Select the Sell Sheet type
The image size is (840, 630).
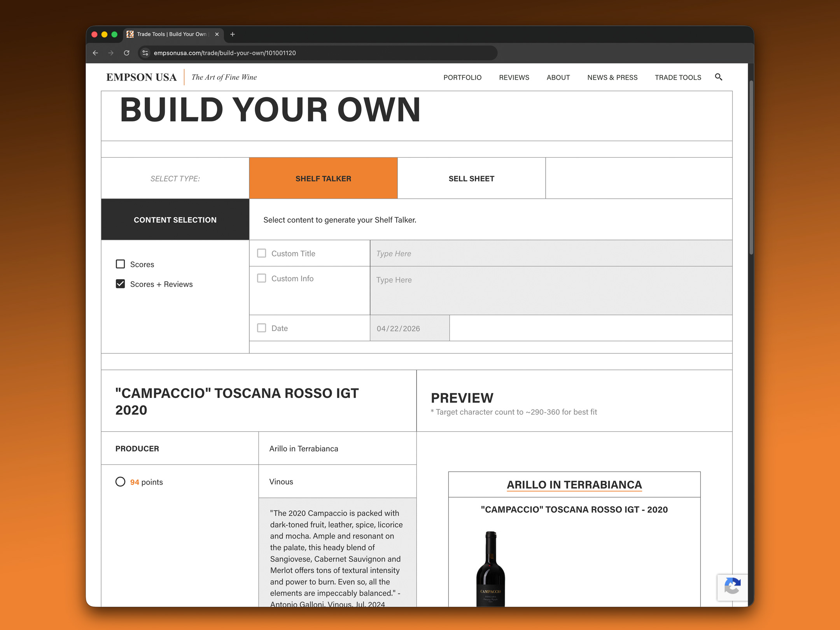click(x=471, y=178)
